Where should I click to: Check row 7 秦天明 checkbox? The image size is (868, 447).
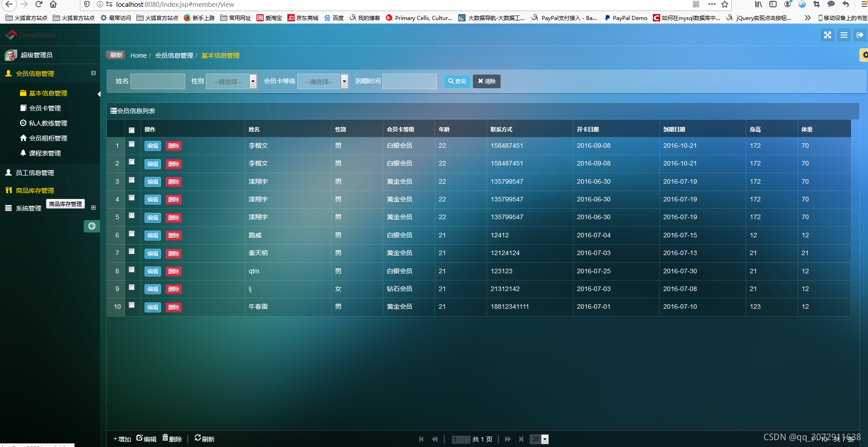point(131,251)
